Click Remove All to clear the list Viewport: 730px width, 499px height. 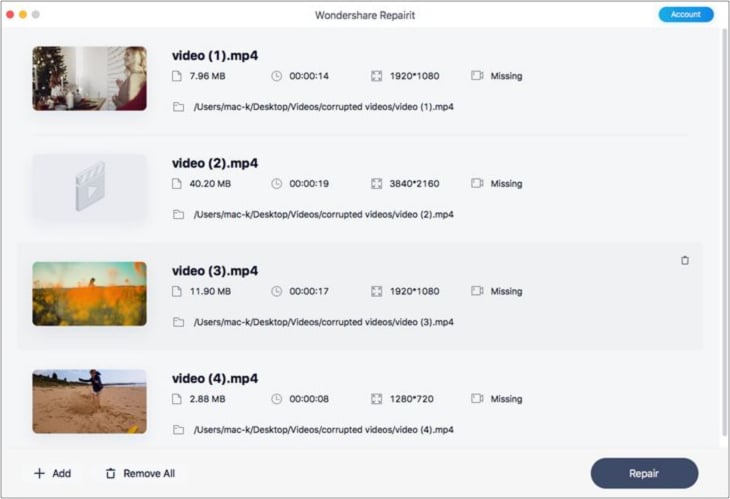pos(140,473)
